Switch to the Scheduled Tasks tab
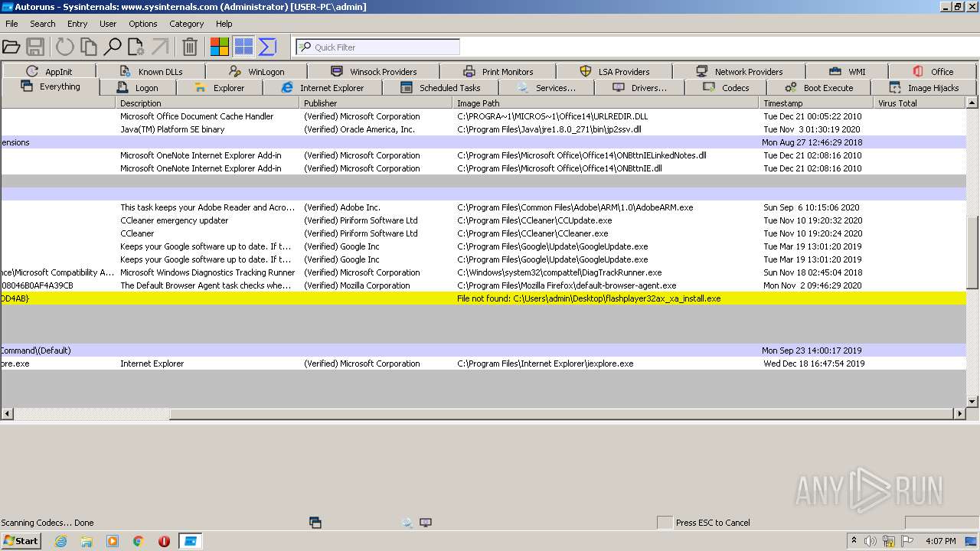 tap(441, 88)
